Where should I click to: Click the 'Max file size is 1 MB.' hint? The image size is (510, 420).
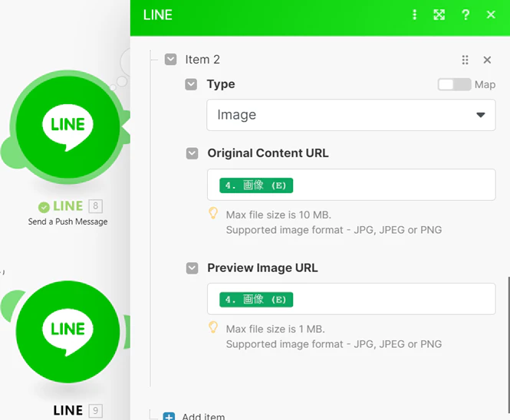(275, 329)
